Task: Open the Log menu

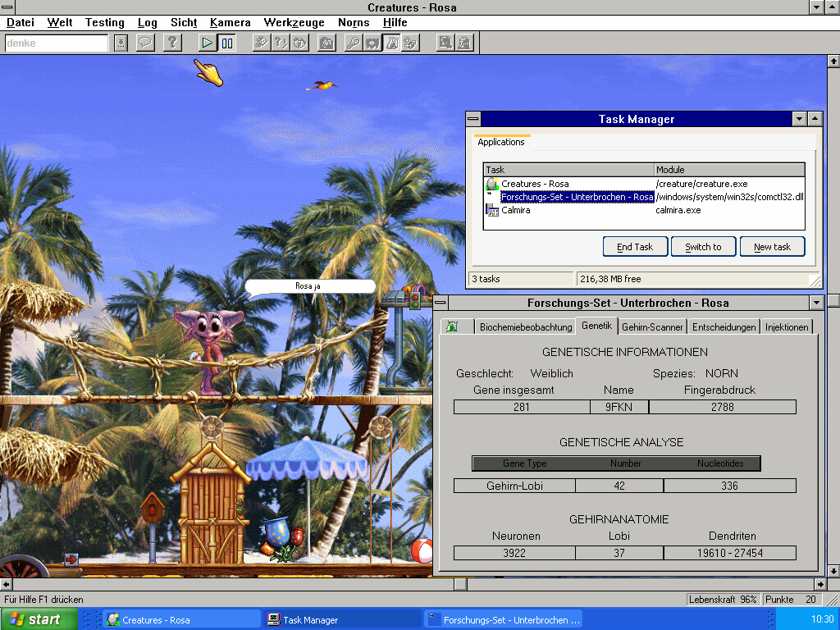Action: click(148, 22)
